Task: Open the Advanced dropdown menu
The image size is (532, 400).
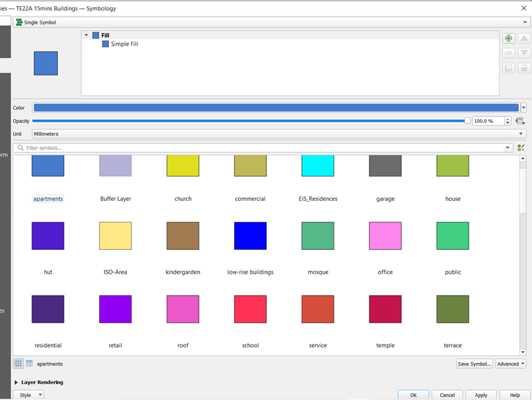Action: tap(511, 364)
